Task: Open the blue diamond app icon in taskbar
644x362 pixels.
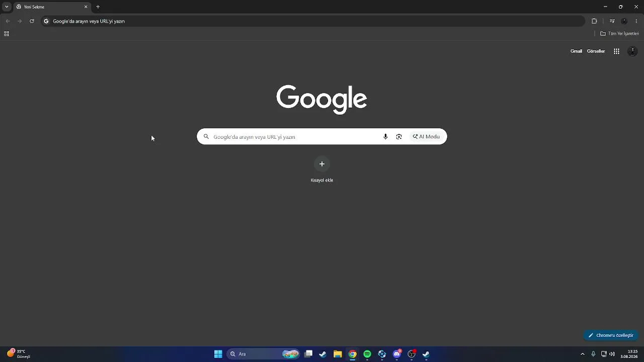Action: point(382,354)
